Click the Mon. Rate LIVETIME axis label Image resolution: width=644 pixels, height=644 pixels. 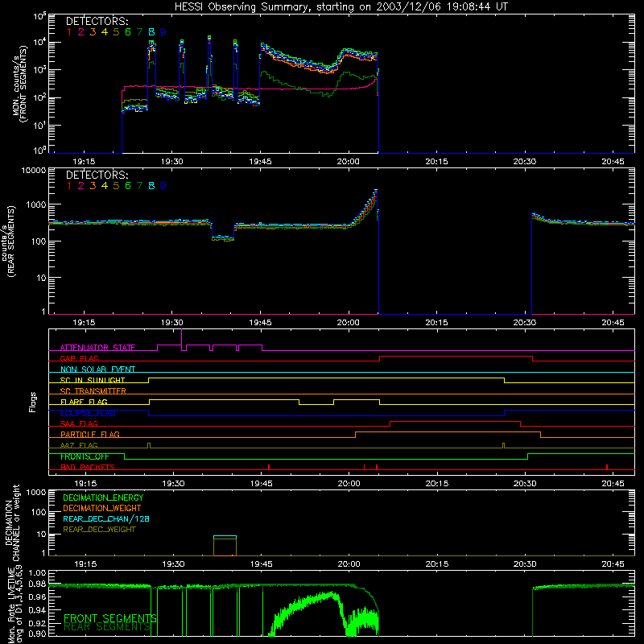(x=14, y=605)
